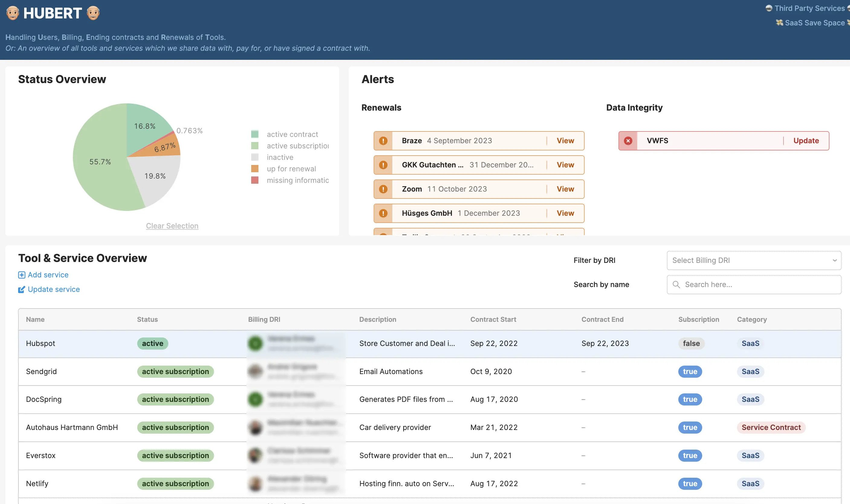Click the Zoom renewal warning icon
The image size is (850, 504).
(383, 189)
